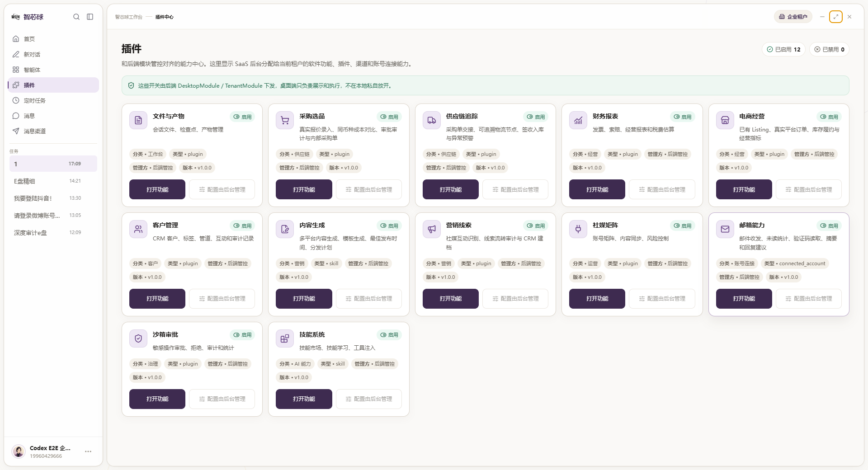Screen dimensions: 868x470
Task: Open the 深度审计e盘 task conversation
Action: click(53, 233)
